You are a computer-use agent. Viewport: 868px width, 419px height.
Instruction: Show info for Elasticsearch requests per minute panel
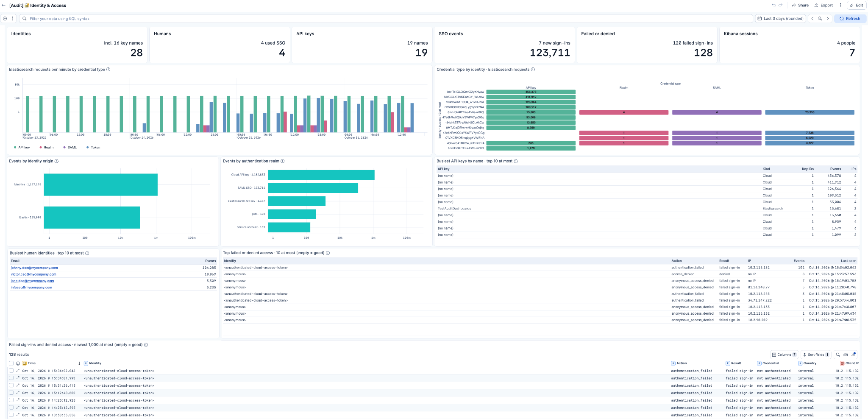point(108,70)
